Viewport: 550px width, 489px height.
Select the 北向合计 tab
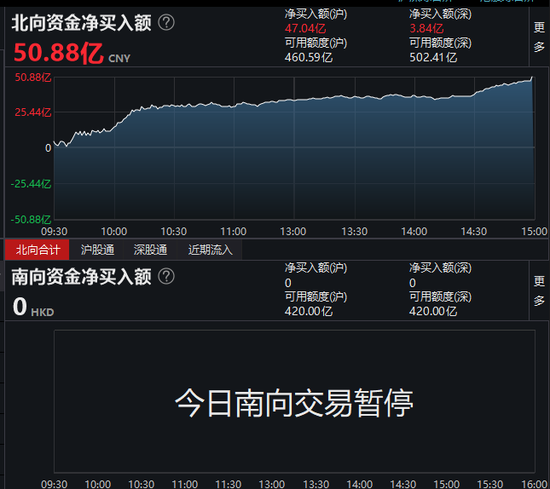point(37,250)
